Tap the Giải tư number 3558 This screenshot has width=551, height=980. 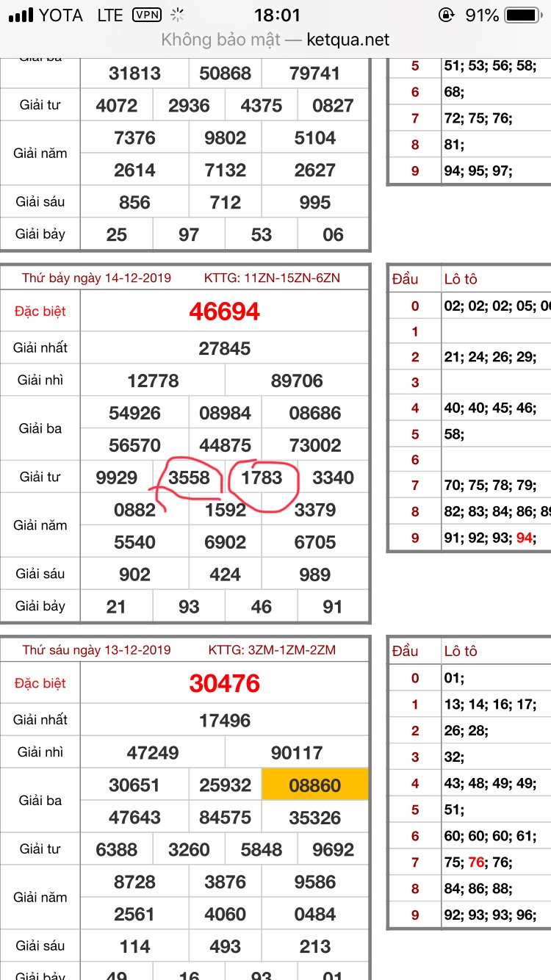(190, 478)
